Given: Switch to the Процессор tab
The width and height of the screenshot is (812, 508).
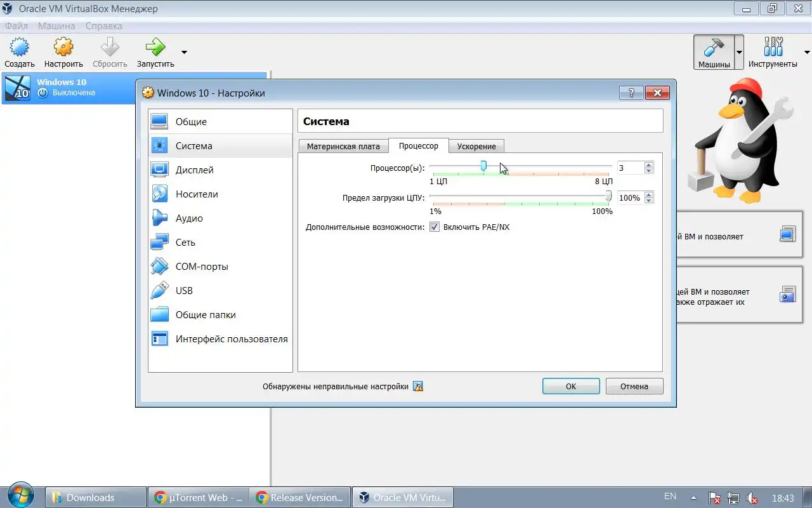Looking at the screenshot, I should click(x=418, y=145).
